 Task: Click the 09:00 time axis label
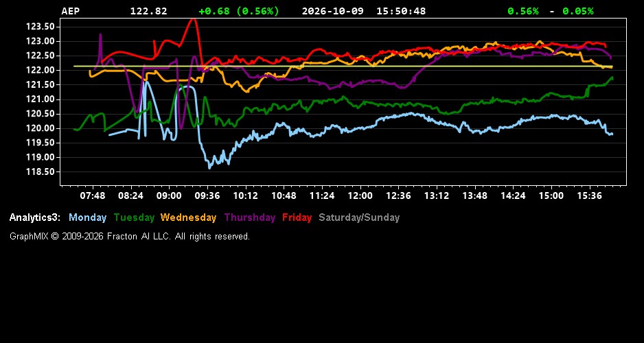[x=169, y=196]
